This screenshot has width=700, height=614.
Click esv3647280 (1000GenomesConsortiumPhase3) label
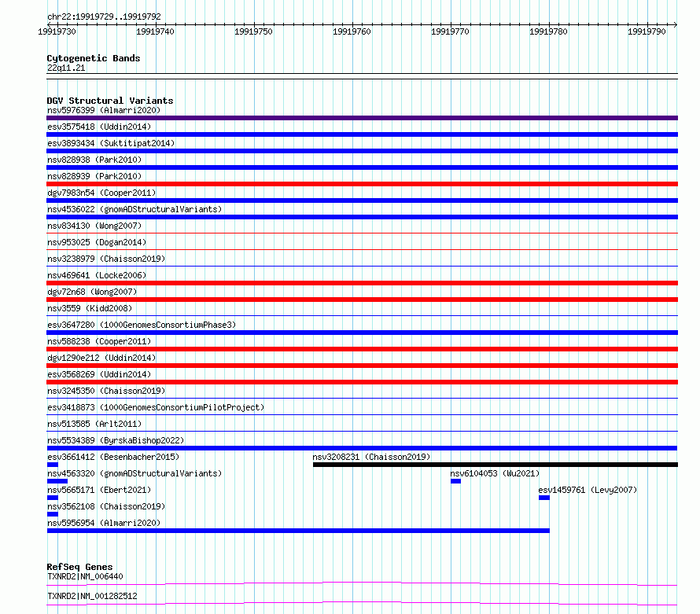[x=142, y=325]
